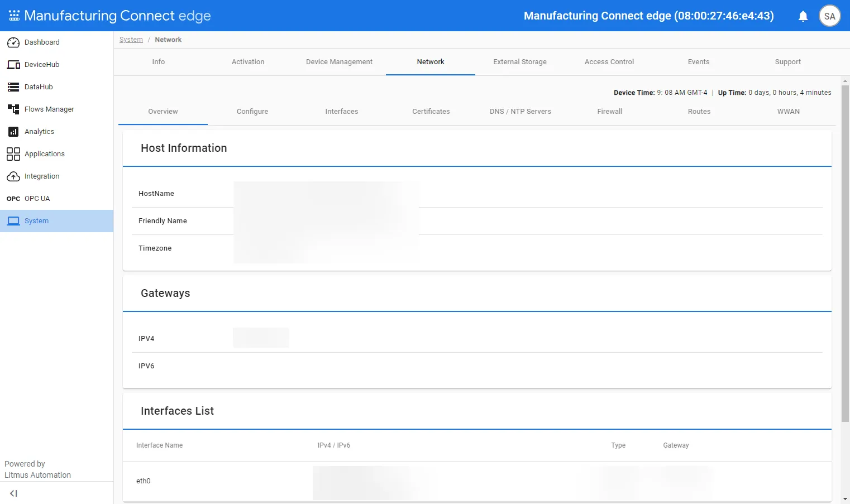Click the page vertical scrollbar thumb
850x504 pixels.
click(845, 253)
